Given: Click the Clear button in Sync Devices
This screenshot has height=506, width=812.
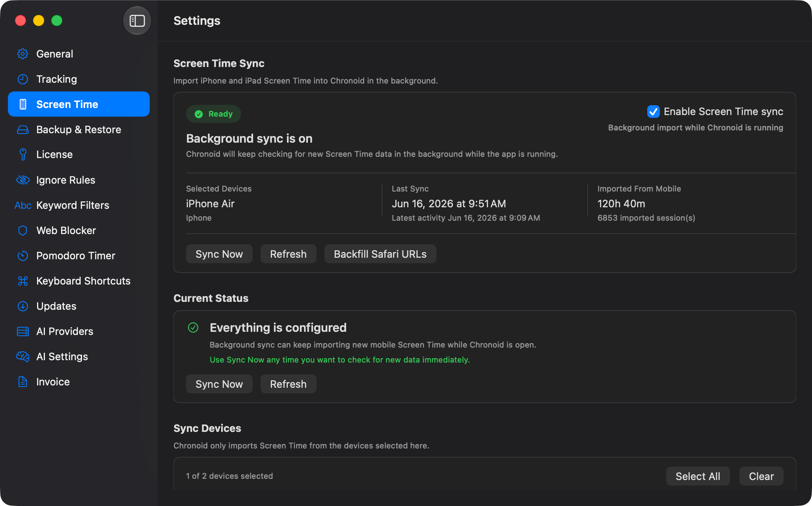Looking at the screenshot, I should pos(761,476).
